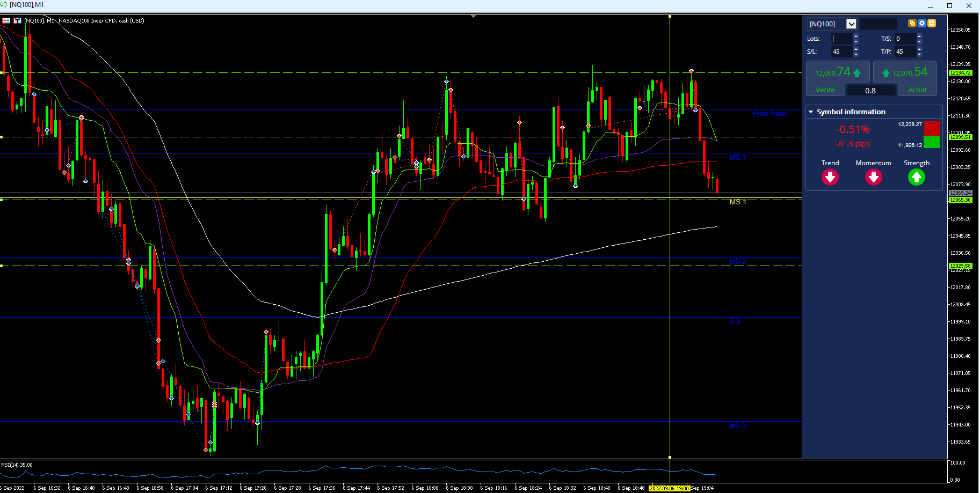980x493 pixels.
Task: Click the chart window candlestick title icon
Action: coord(4,5)
